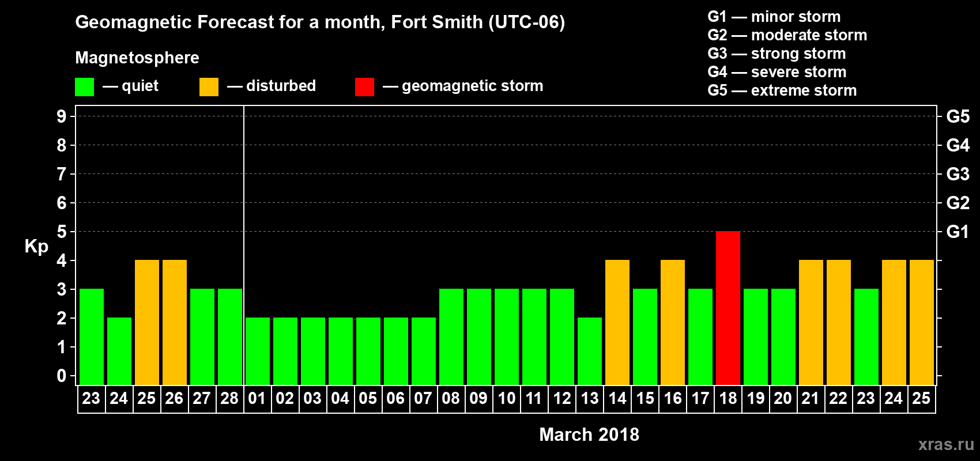The image size is (980, 461).
Task: Click the green bar for March 08
Action: pos(451,337)
